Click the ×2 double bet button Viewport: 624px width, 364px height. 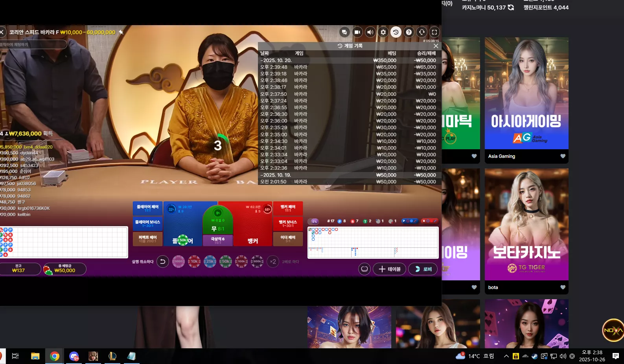[273, 262]
